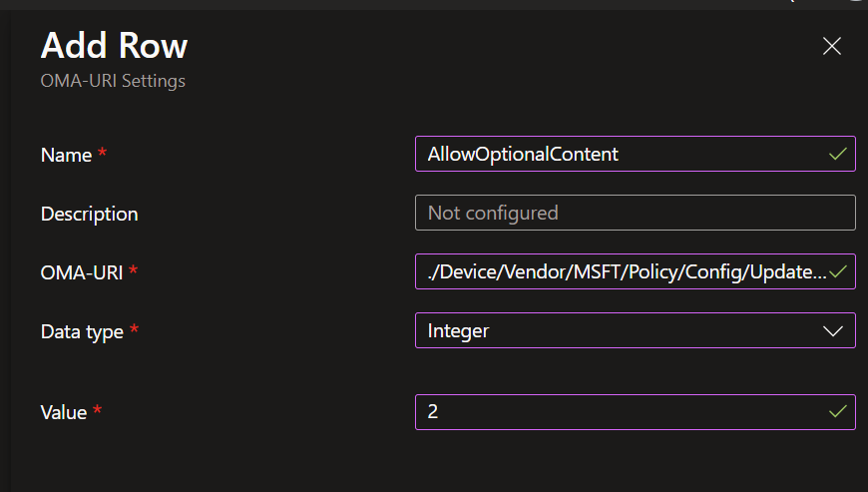Click the OMA-URI Settings subtitle

[x=113, y=81]
